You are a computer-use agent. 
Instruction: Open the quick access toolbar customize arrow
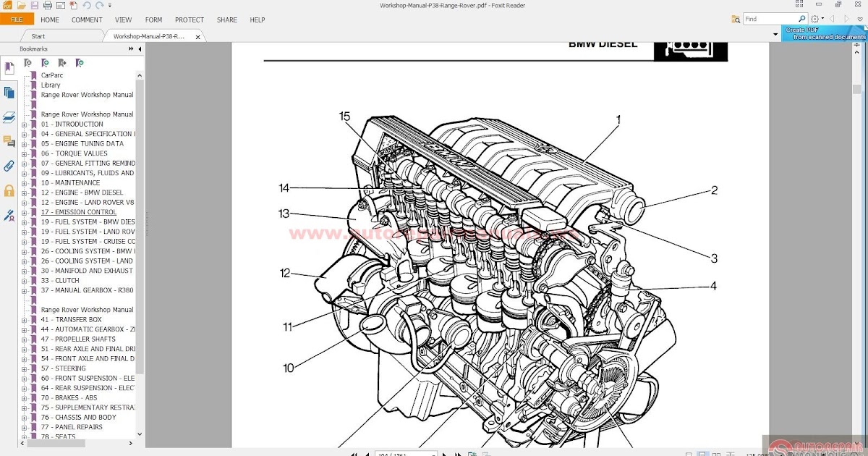[x=110, y=6]
